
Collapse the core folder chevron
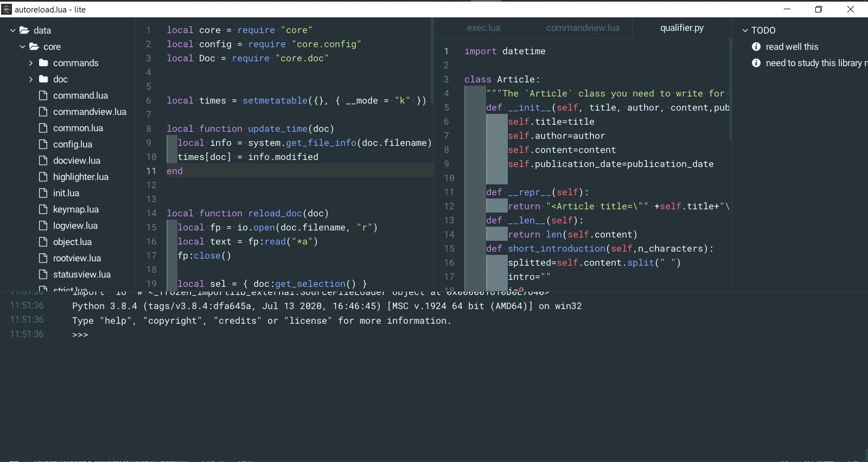tap(23, 47)
